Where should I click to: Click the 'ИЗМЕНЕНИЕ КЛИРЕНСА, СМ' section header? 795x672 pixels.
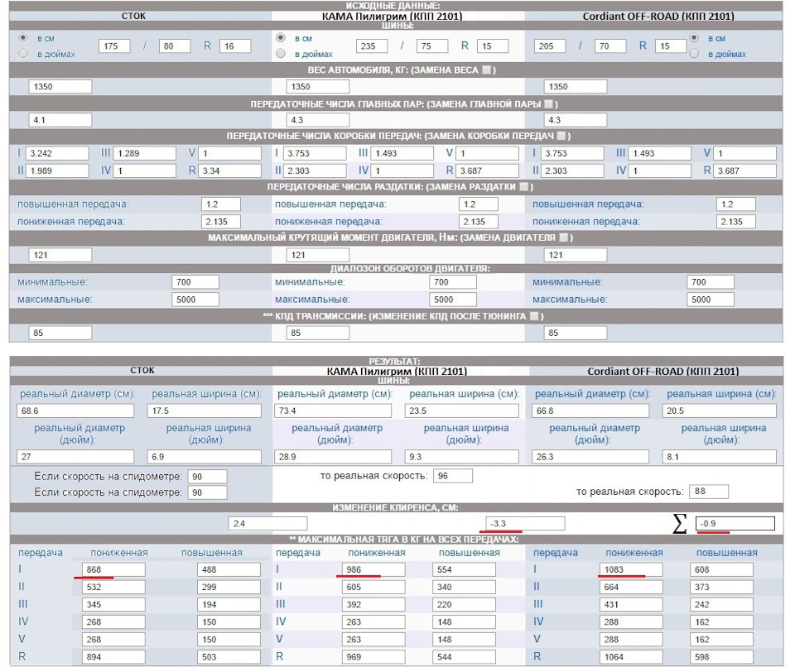point(396,507)
